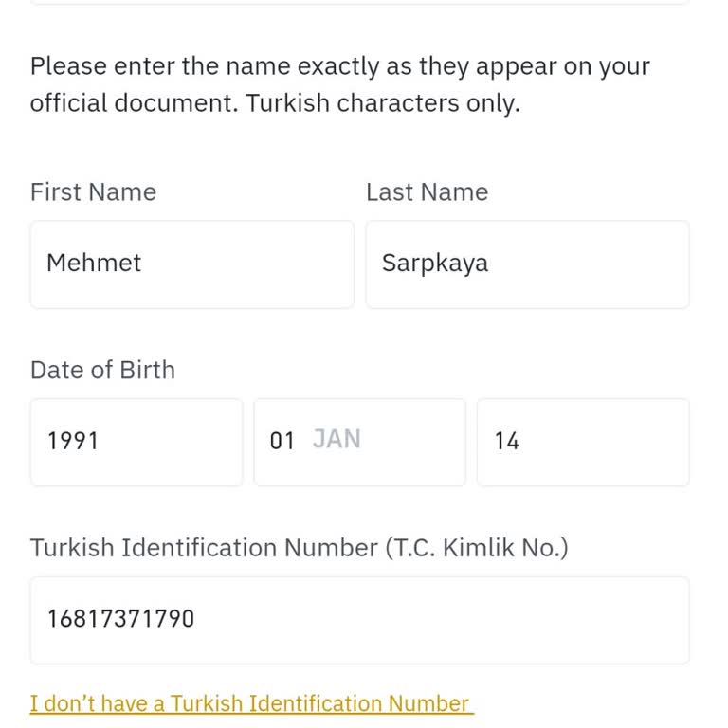Click the 'Date of Birth' label

coord(102,370)
